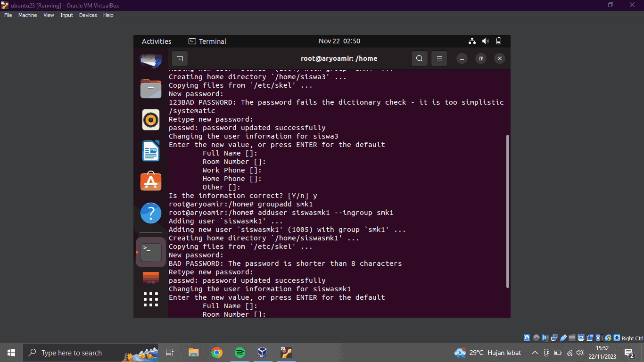
Task: Click the Ubuntu volume icon in top bar
Action: (x=486, y=41)
